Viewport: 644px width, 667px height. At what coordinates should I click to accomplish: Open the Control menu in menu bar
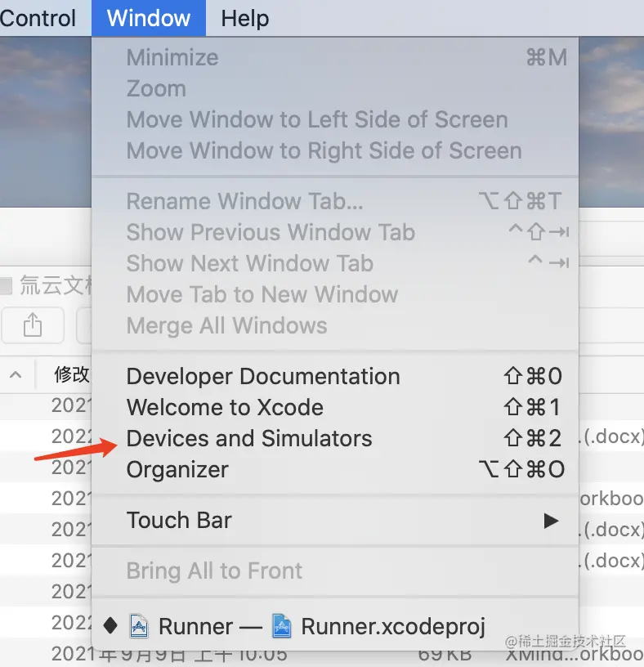point(38,18)
